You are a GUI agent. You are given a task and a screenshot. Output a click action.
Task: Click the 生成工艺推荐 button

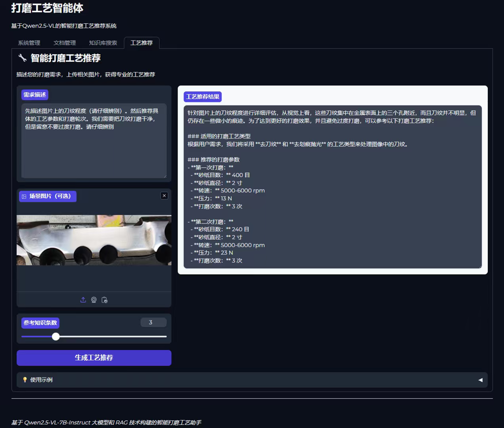click(x=94, y=358)
